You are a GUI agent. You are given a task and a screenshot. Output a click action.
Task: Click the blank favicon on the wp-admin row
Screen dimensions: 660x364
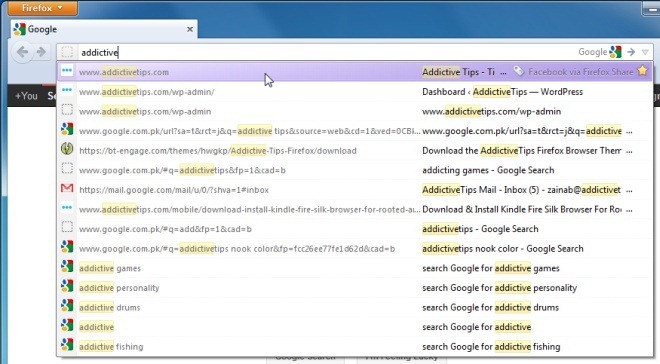(67, 110)
